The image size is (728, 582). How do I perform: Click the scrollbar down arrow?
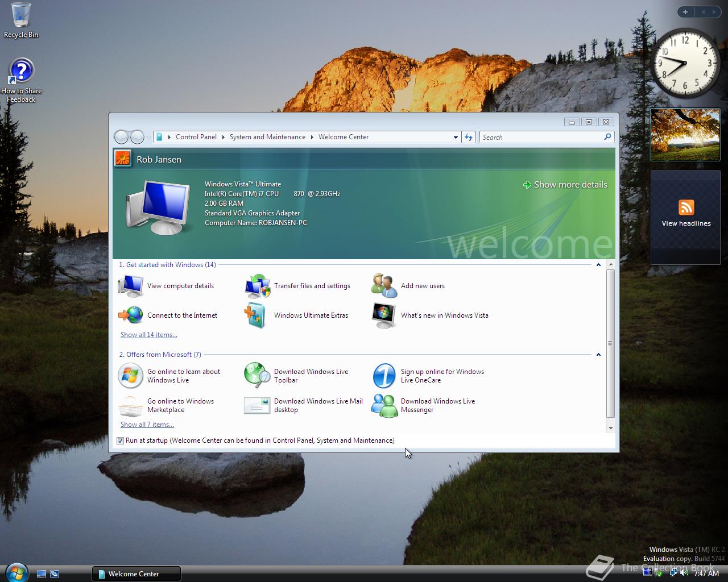(611, 428)
